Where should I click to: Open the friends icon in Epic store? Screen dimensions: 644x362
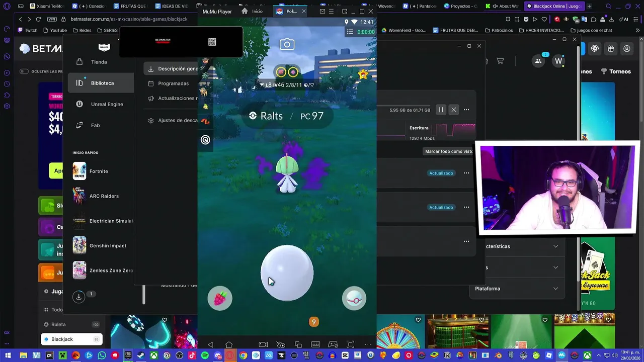[x=538, y=61]
